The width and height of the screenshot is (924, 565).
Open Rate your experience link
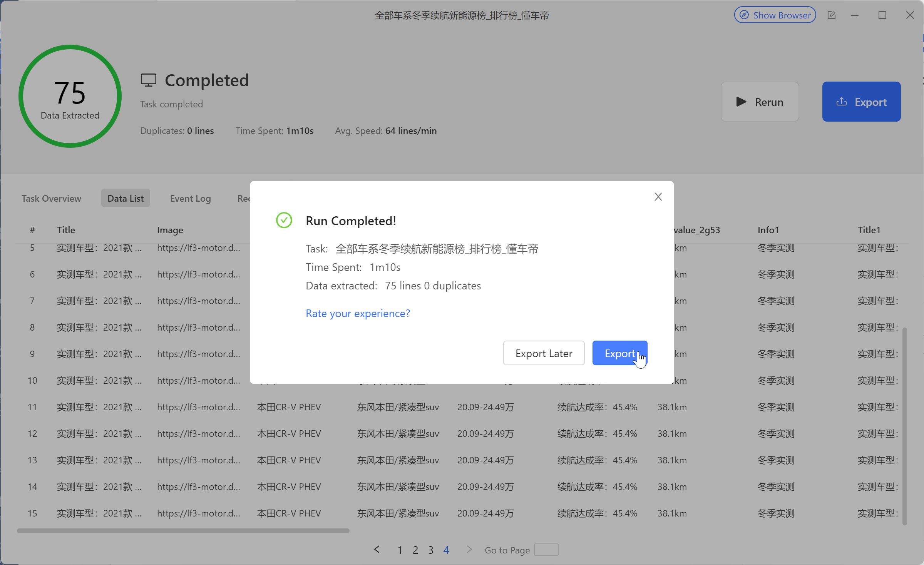(x=358, y=313)
